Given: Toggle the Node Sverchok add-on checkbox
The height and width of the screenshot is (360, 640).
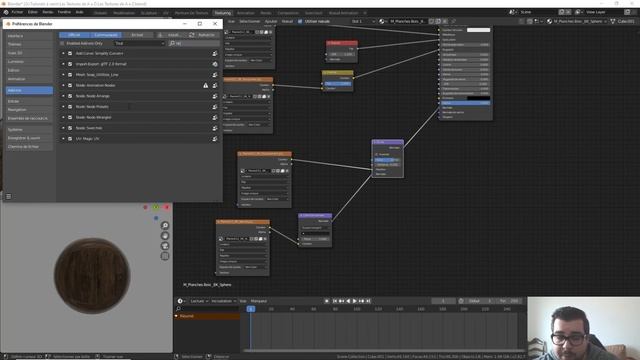Looking at the screenshot, I should click(70, 128).
